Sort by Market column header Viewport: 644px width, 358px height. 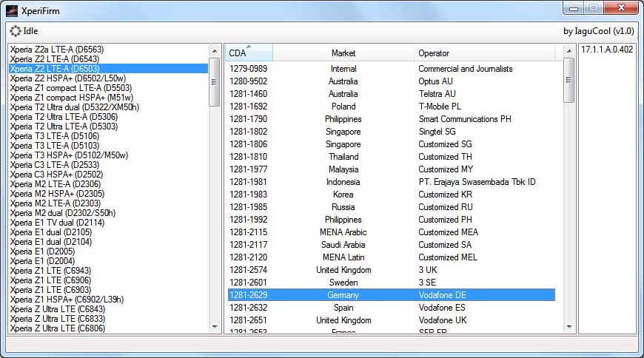click(x=343, y=53)
